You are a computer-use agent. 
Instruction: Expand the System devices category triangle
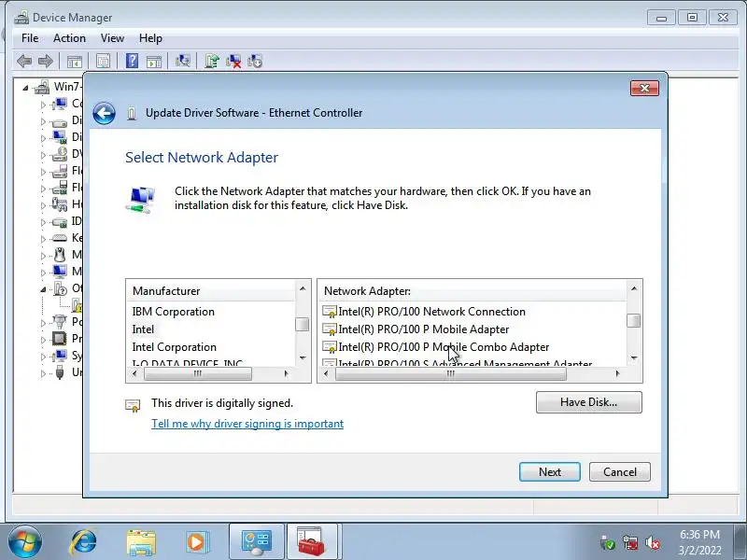43,357
